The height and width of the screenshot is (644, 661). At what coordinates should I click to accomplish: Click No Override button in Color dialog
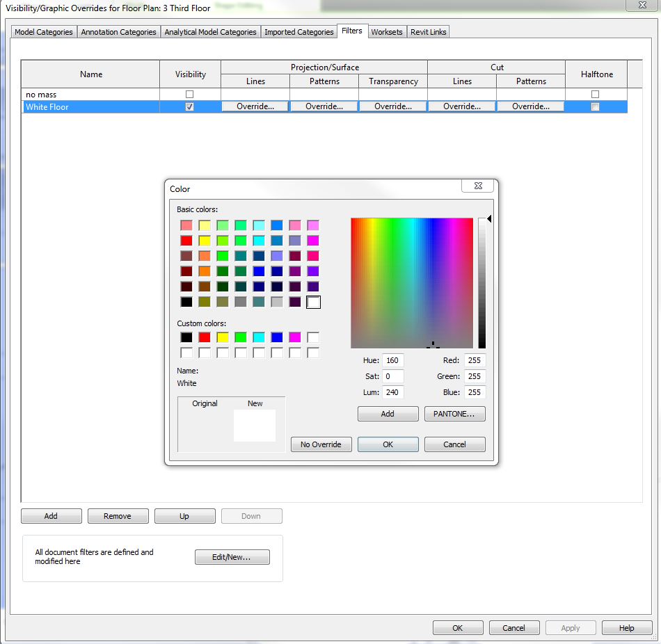point(321,444)
